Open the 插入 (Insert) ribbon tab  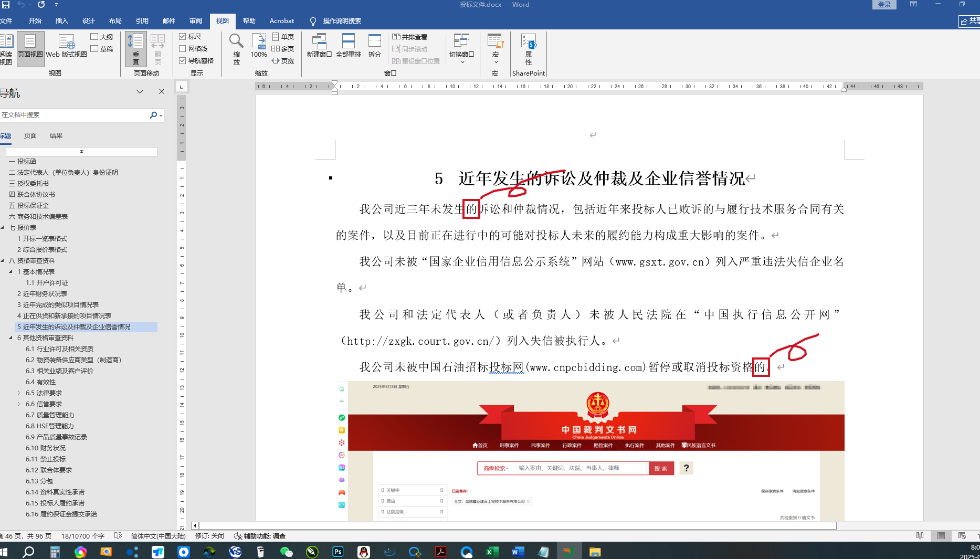coord(62,21)
